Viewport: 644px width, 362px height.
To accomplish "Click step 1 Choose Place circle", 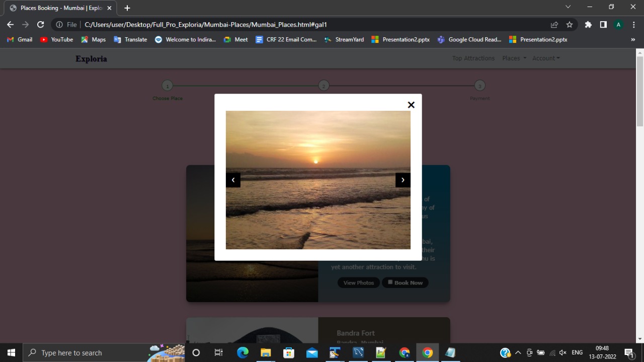I will click(168, 86).
